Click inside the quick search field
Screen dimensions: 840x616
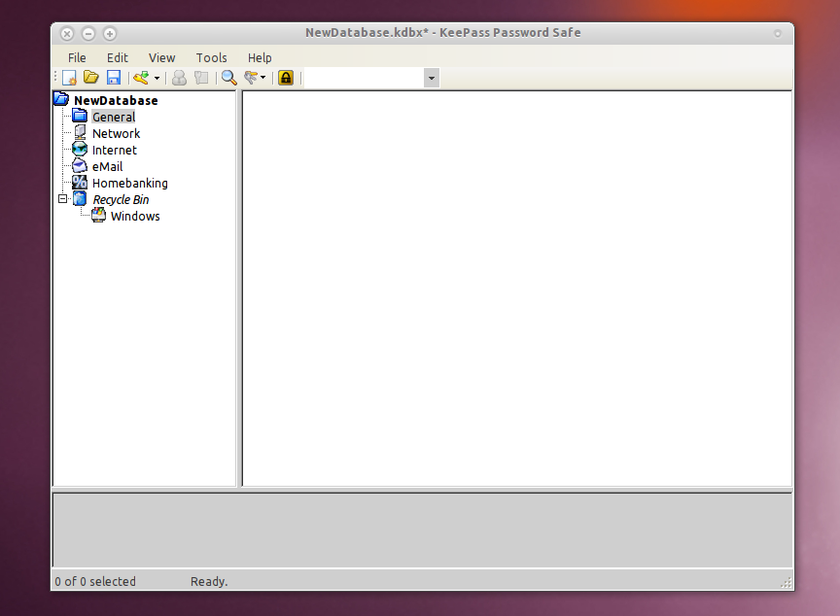[x=365, y=78]
